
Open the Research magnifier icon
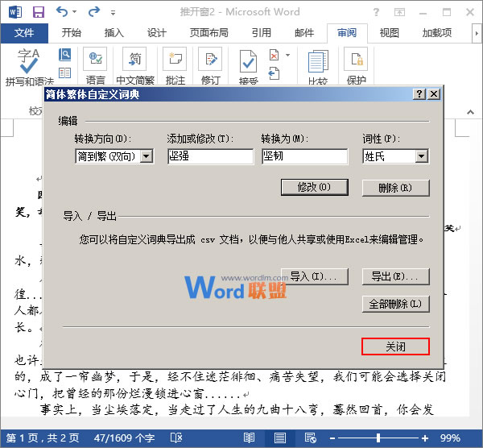click(x=64, y=55)
